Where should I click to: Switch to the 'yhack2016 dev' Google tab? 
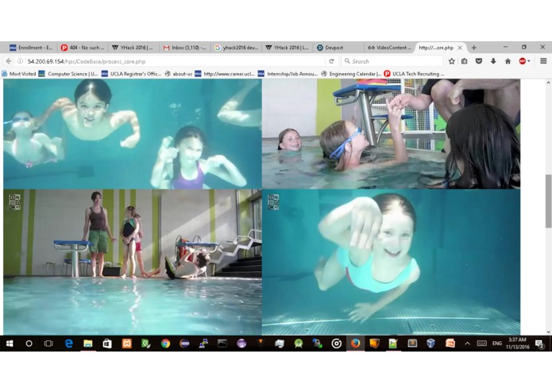pyautogui.click(x=237, y=48)
